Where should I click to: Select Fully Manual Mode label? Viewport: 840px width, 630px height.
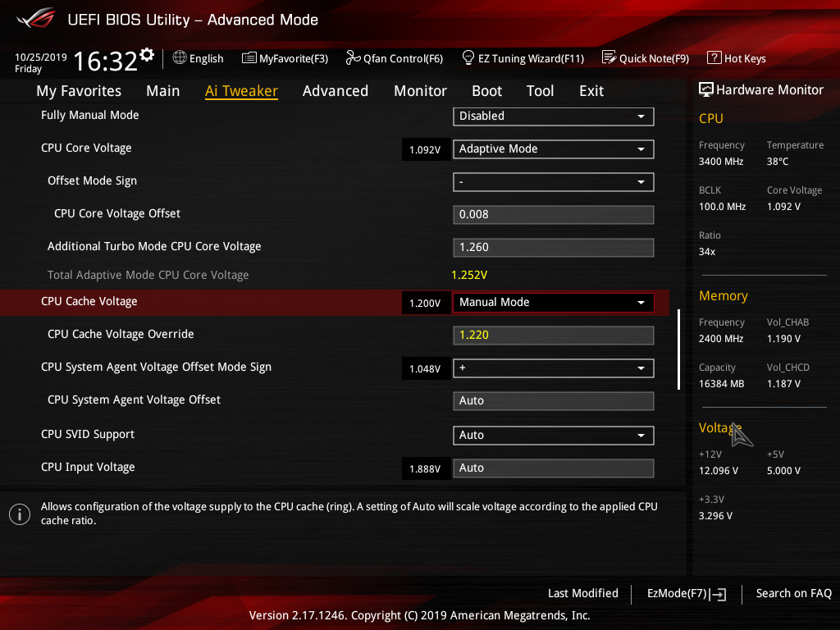(x=90, y=115)
